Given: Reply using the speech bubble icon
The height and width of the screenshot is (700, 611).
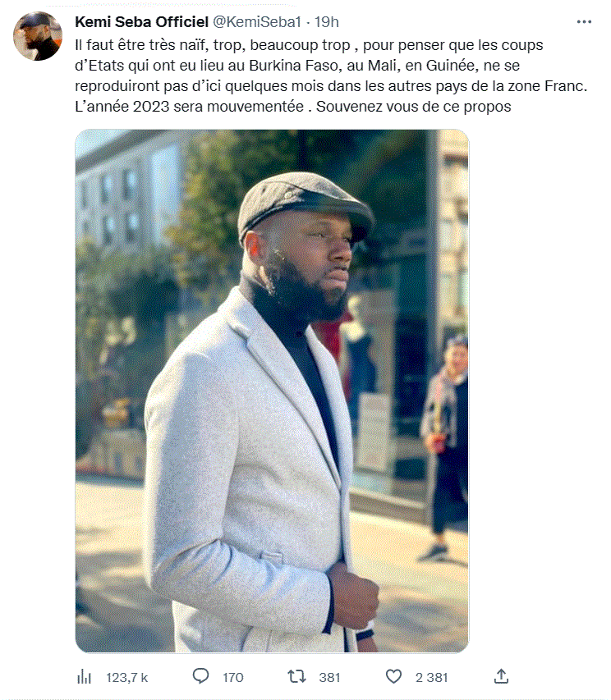Looking at the screenshot, I should tap(200, 676).
